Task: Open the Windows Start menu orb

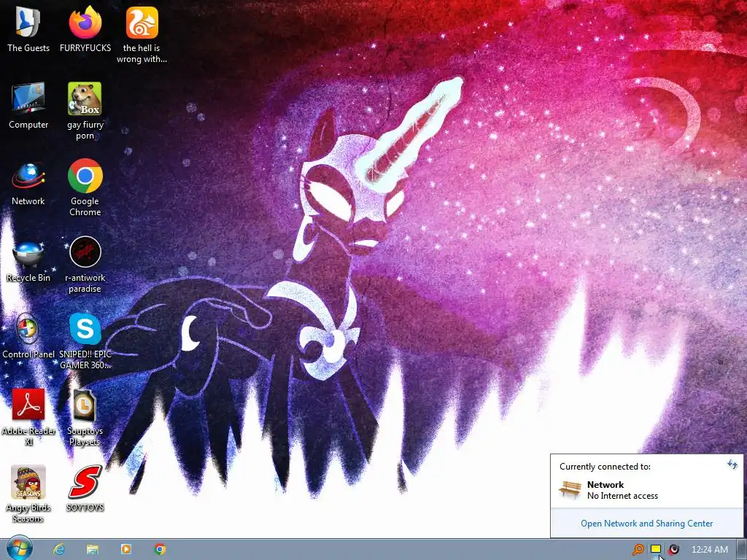Action: [19, 548]
